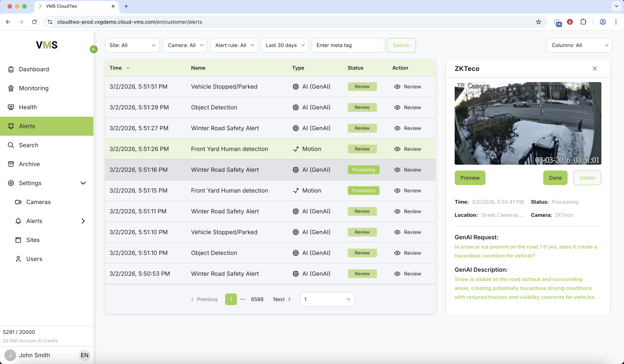Open Dashboard from sidebar icon

[11, 69]
